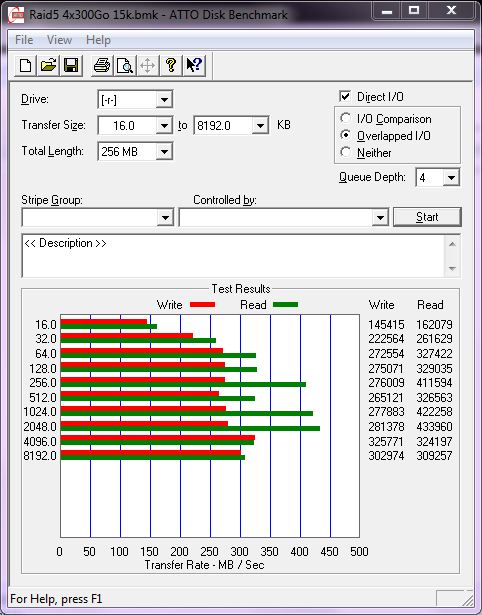The height and width of the screenshot is (615, 482).
Task: Print results using the printer icon
Action: pyautogui.click(x=102, y=65)
